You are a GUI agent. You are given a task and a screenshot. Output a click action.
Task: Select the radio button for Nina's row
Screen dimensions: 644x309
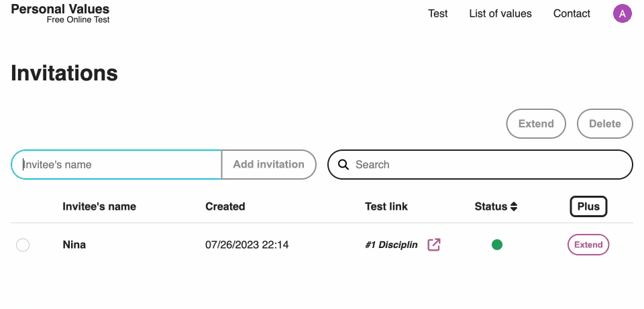pos(23,245)
